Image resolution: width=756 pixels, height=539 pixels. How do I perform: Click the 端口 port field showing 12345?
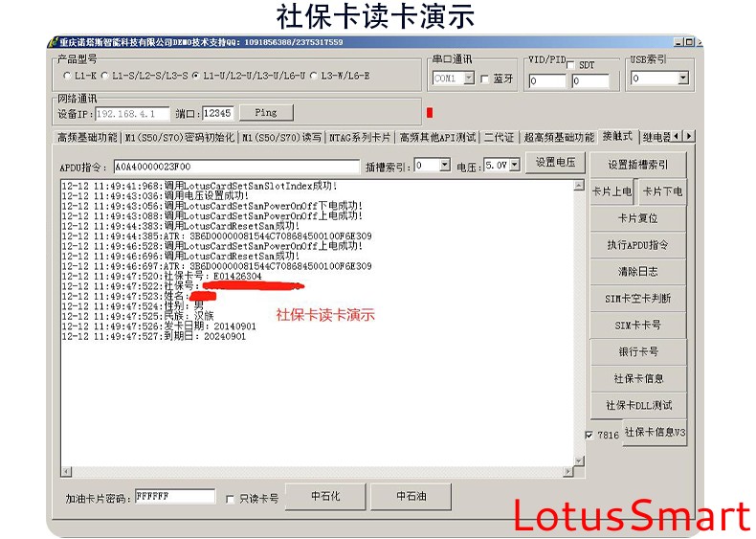click(218, 113)
